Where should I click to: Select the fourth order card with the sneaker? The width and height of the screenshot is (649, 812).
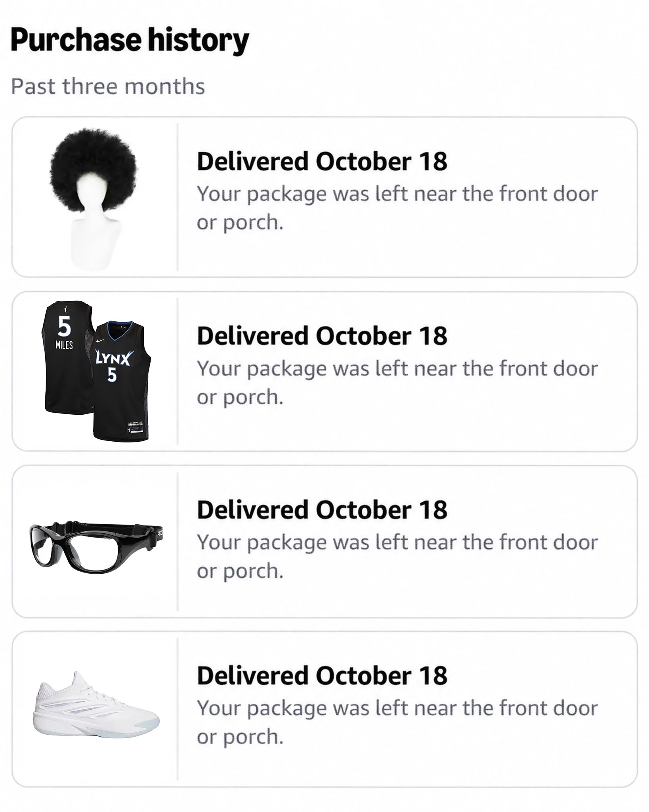click(x=324, y=709)
